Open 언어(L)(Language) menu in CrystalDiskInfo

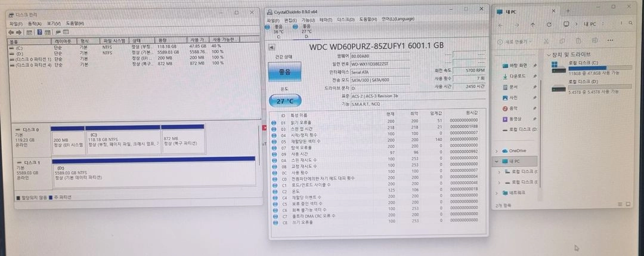click(x=398, y=19)
